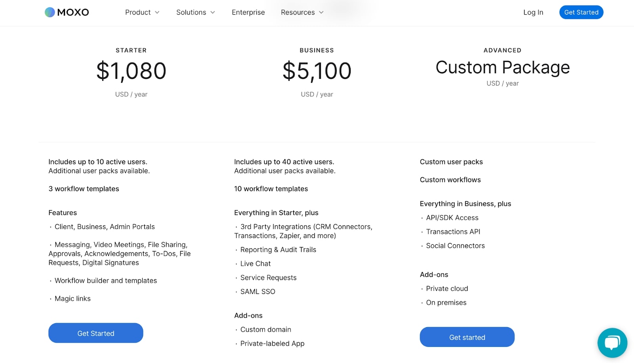Click the ADVANCED plan title

click(502, 50)
